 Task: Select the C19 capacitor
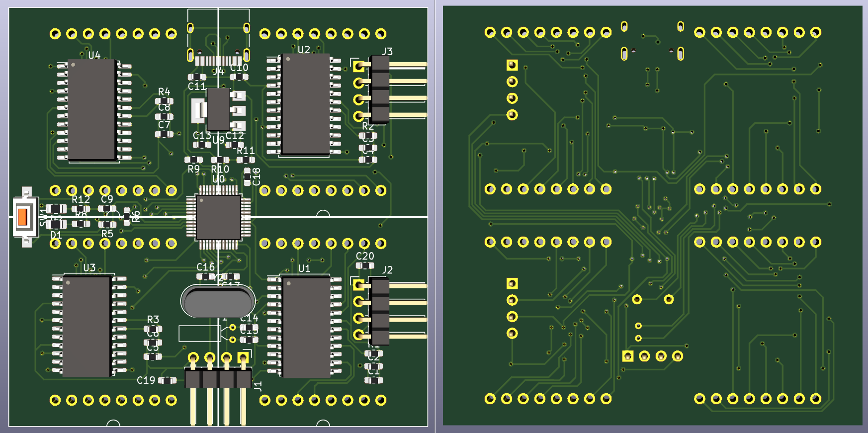coord(168,380)
